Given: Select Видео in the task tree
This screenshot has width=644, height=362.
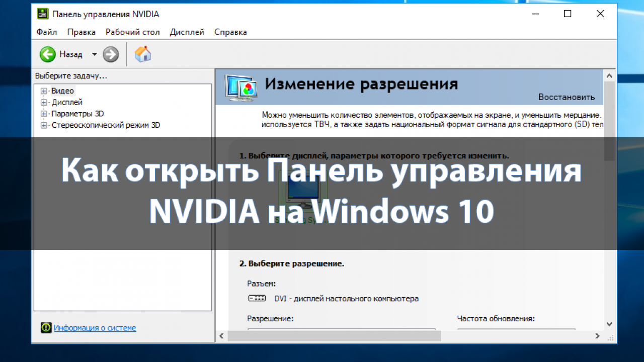Looking at the screenshot, I should [62, 91].
